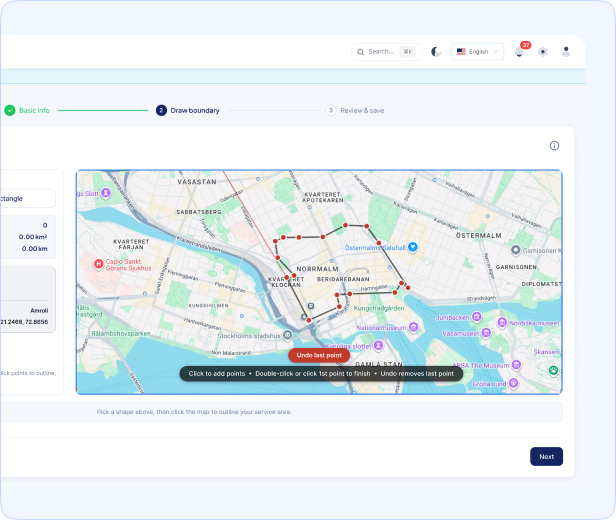Click the ABBA The Museum pin
The width and height of the screenshot is (616, 520).
[516, 365]
